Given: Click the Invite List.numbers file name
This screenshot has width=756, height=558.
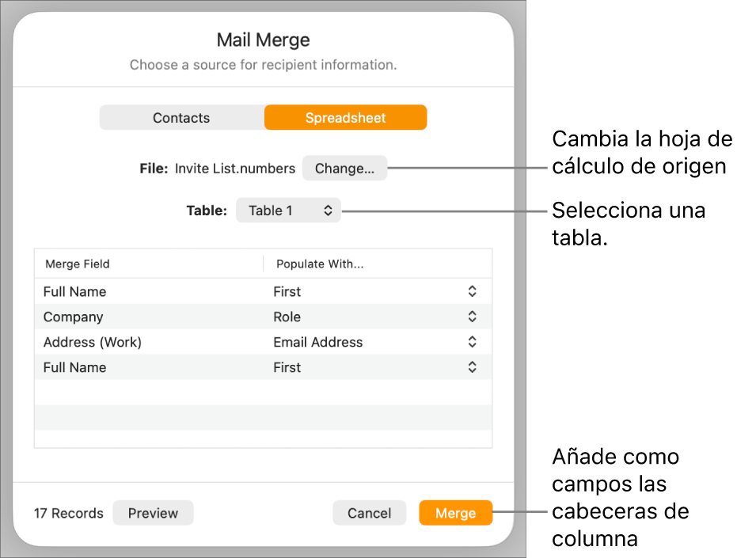Looking at the screenshot, I should pyautogui.click(x=230, y=168).
